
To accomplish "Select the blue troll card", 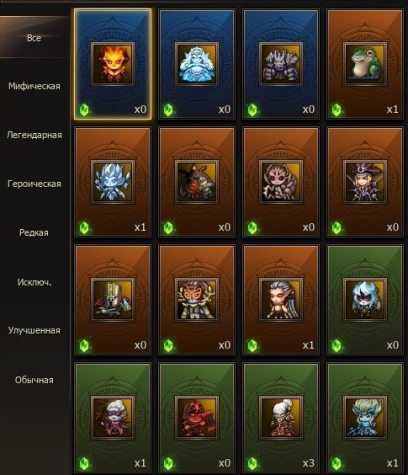I will pyautogui.click(x=365, y=418).
